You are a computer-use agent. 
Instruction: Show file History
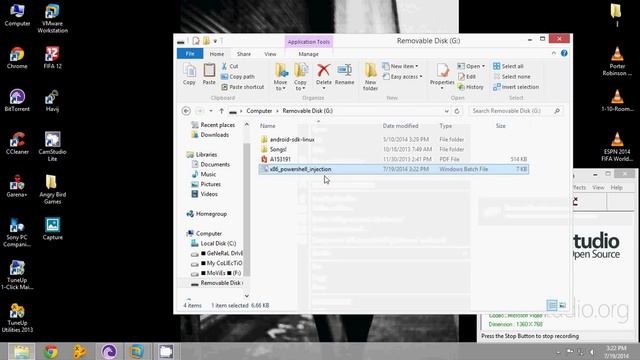[x=470, y=87]
